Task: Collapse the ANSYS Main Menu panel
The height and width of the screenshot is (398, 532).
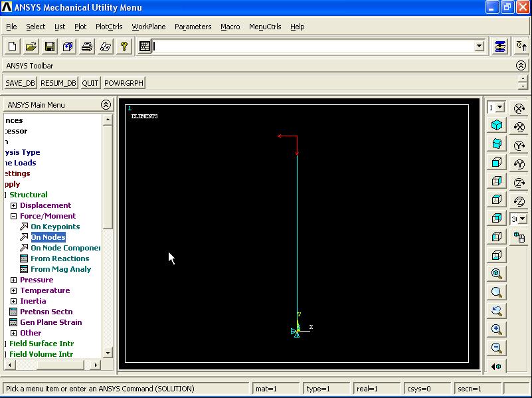Action: (106, 104)
